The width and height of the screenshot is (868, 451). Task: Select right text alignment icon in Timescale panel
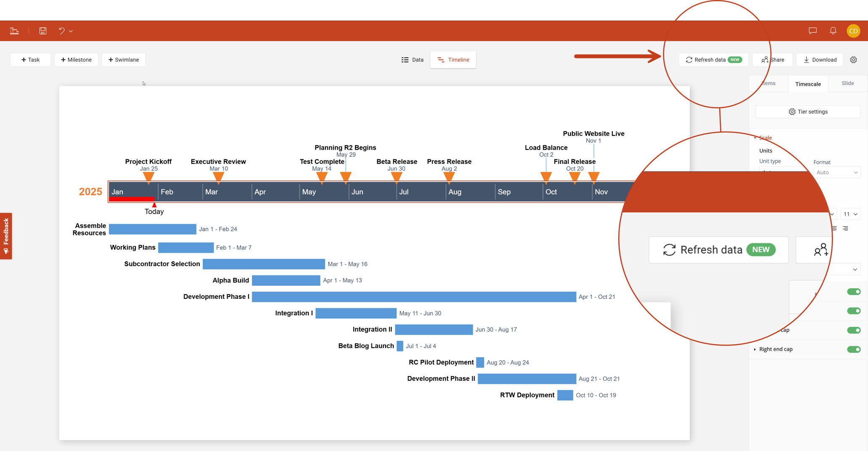click(x=846, y=228)
